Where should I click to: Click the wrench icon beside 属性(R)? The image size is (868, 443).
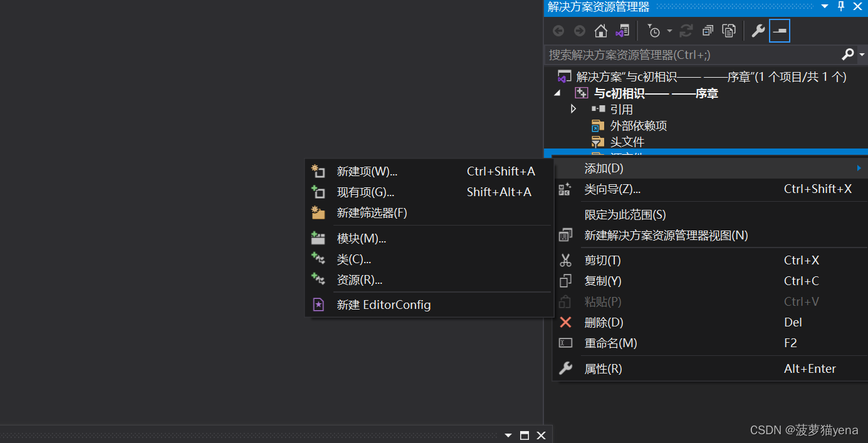tap(565, 368)
